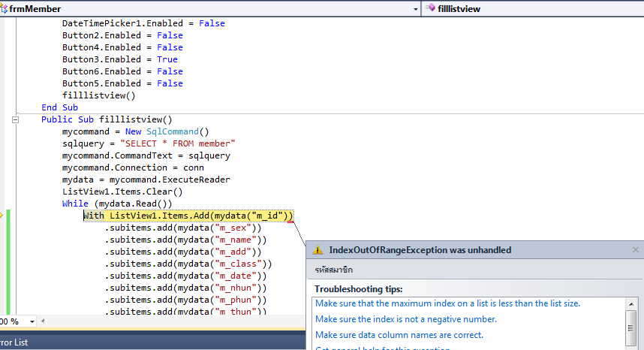Open tip about maximum index and list size
Image resolution: width=644 pixels, height=350 pixels.
[447, 303]
